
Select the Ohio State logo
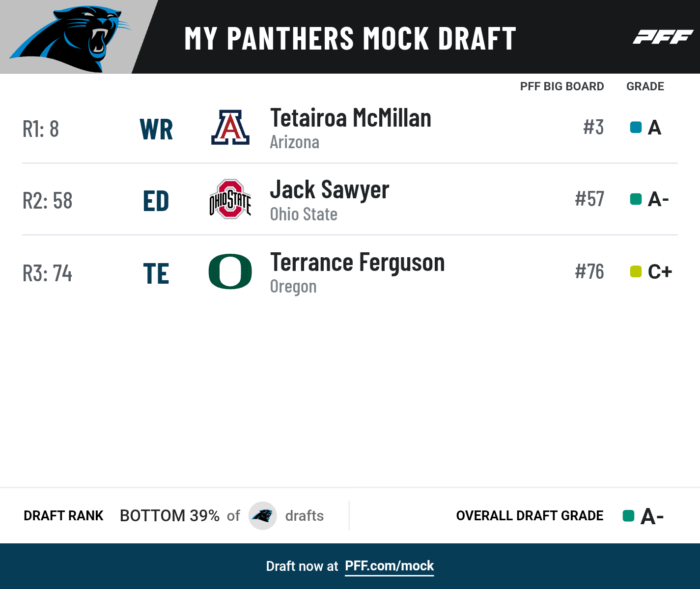pyautogui.click(x=230, y=199)
